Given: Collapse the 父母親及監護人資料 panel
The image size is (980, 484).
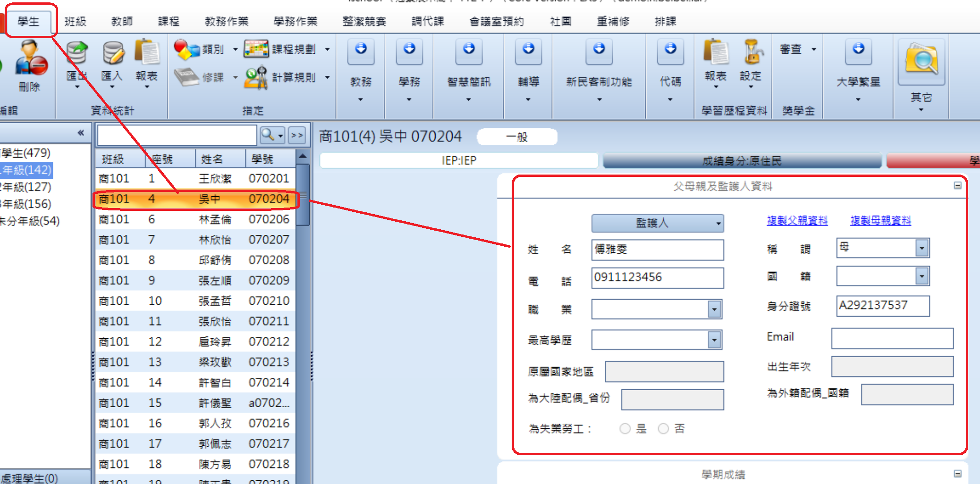Looking at the screenshot, I should (957, 185).
